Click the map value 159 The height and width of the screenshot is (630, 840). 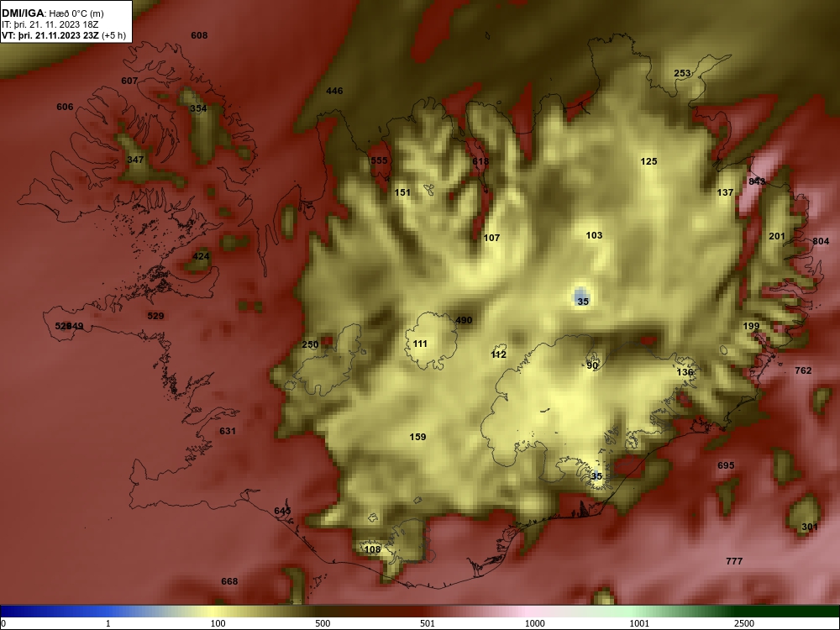(417, 437)
